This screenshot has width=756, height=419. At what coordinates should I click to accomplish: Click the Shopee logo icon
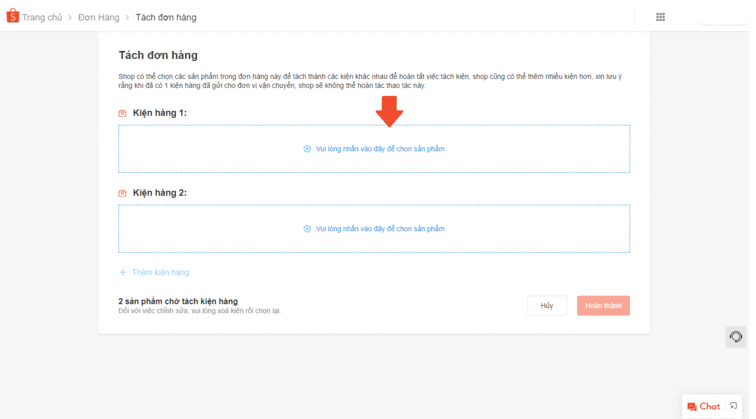12,16
